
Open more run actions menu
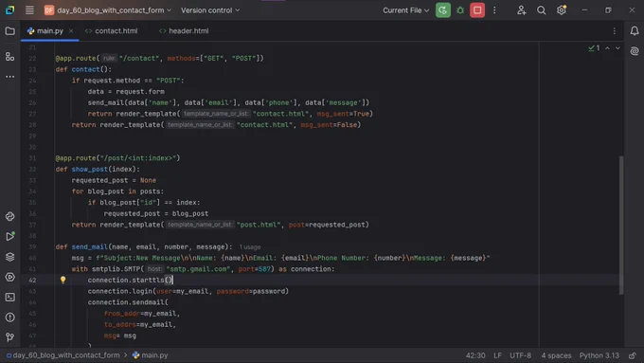(x=494, y=10)
